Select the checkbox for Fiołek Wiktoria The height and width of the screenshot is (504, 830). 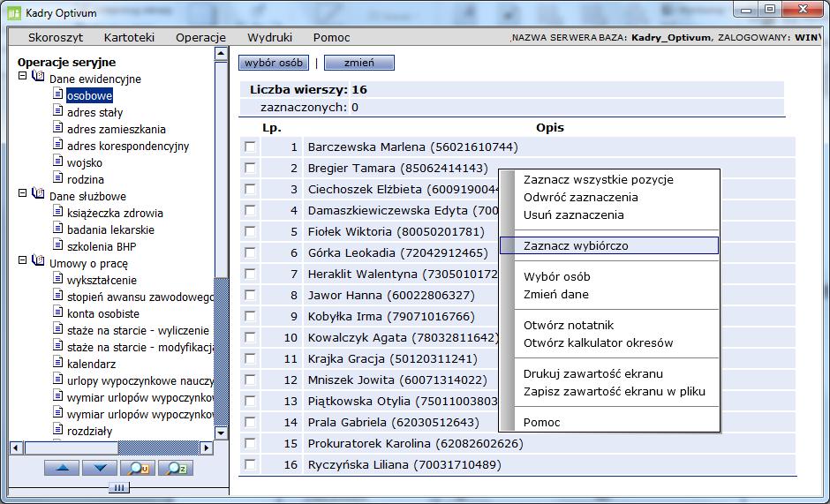250,231
